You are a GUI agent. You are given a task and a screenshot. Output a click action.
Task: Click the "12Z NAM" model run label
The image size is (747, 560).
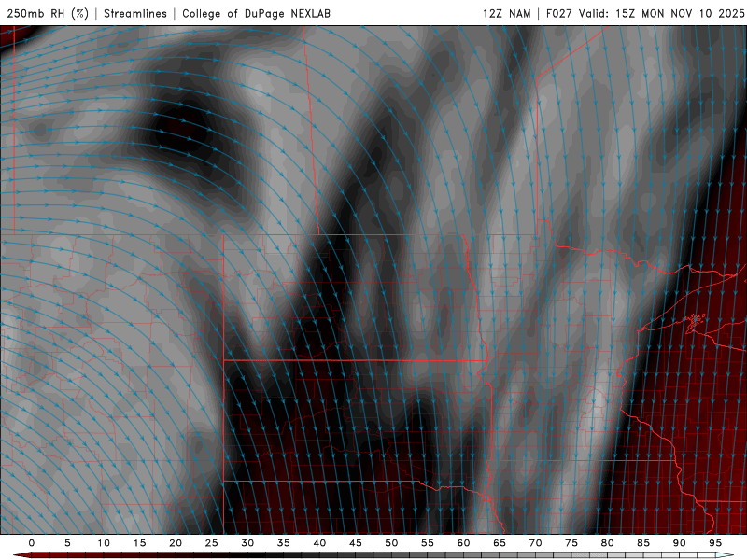point(506,13)
